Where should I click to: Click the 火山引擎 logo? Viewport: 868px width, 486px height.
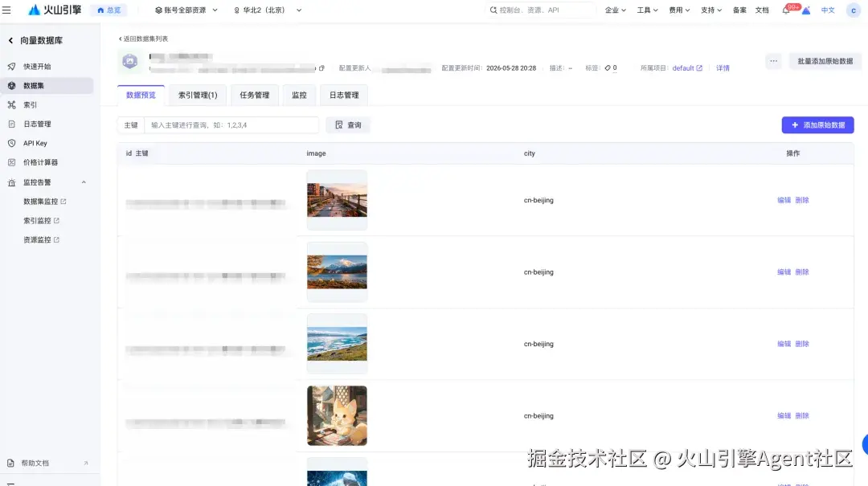coord(55,10)
